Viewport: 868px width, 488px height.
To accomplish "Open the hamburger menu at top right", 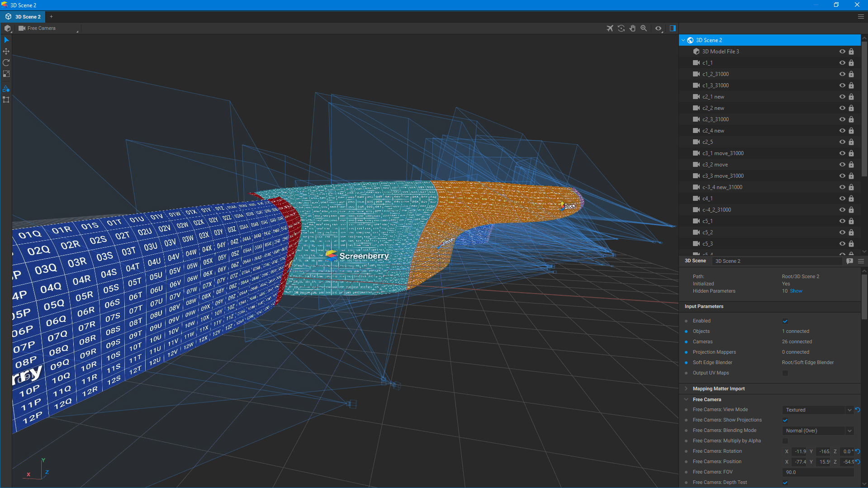I will pyautogui.click(x=860, y=16).
